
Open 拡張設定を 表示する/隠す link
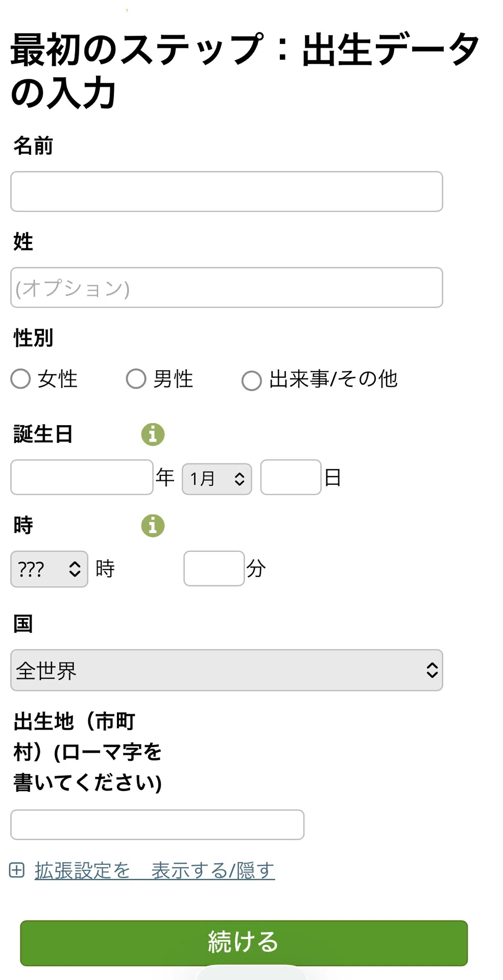(155, 870)
